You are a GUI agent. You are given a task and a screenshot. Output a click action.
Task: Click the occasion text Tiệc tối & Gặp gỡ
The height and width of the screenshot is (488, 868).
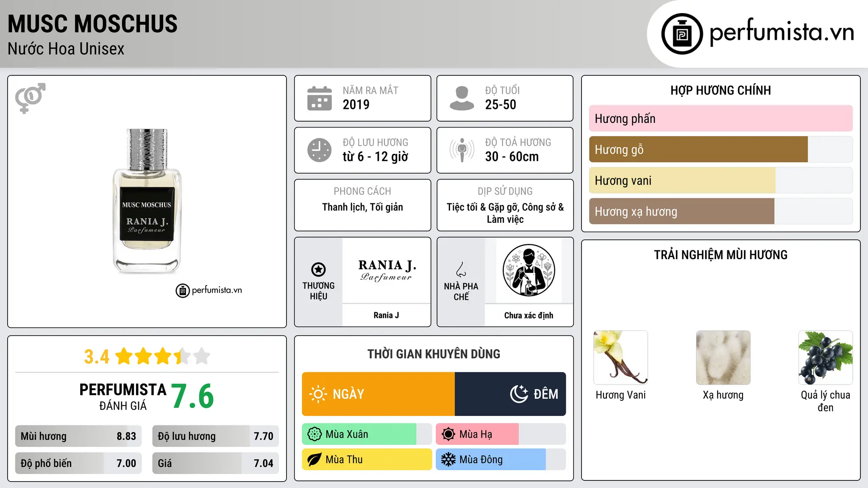483,207
